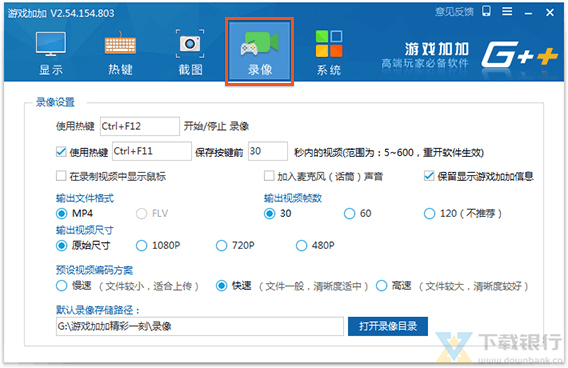Select FLV output file format

[142, 214]
